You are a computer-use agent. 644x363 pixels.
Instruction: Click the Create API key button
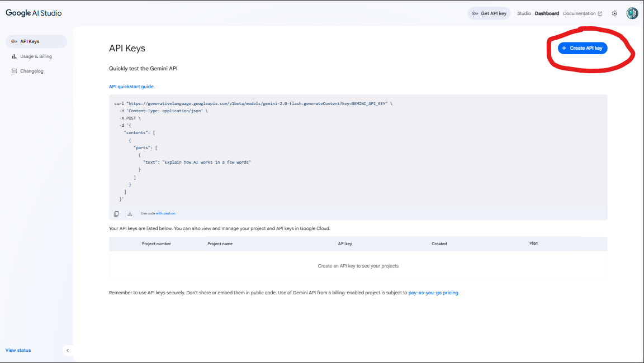pos(583,48)
